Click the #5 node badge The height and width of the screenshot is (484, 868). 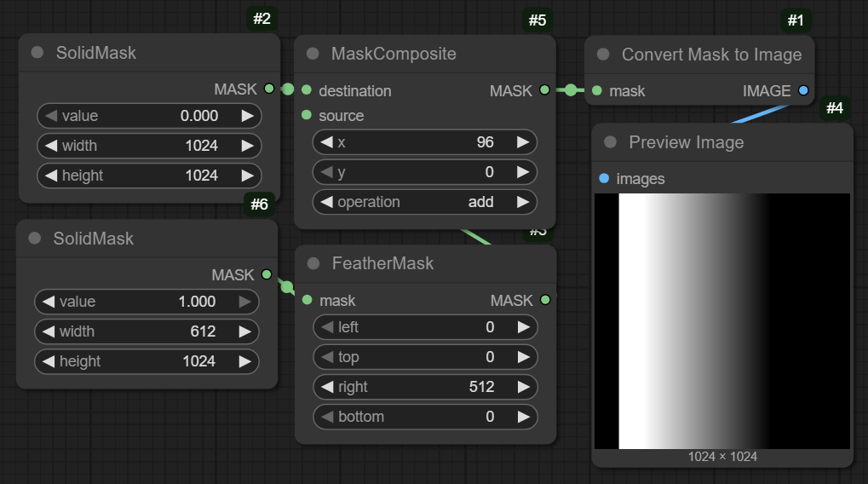click(x=537, y=20)
